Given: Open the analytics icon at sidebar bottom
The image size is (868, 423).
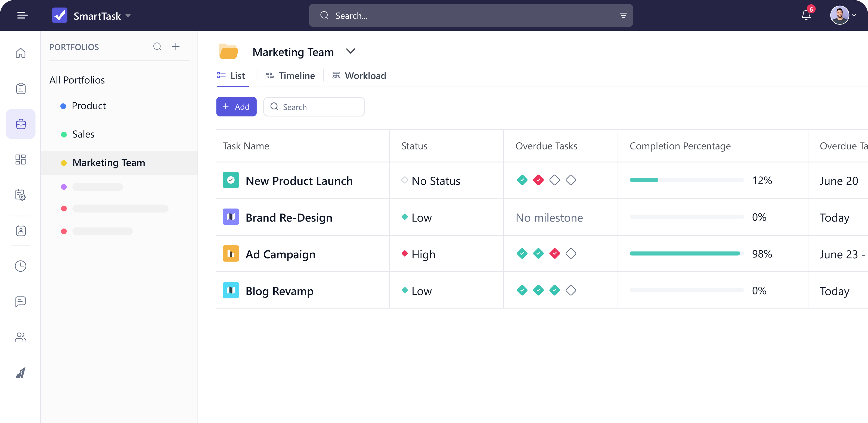Looking at the screenshot, I should [21, 372].
